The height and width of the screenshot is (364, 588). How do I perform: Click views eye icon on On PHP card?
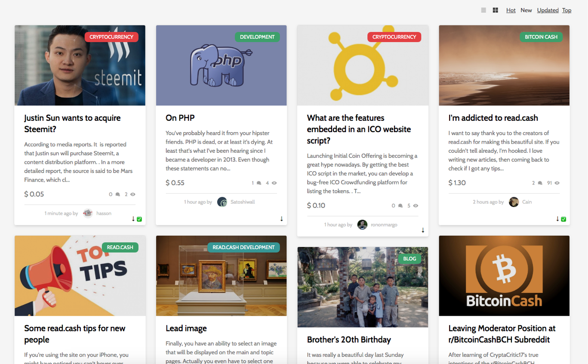pos(274,183)
